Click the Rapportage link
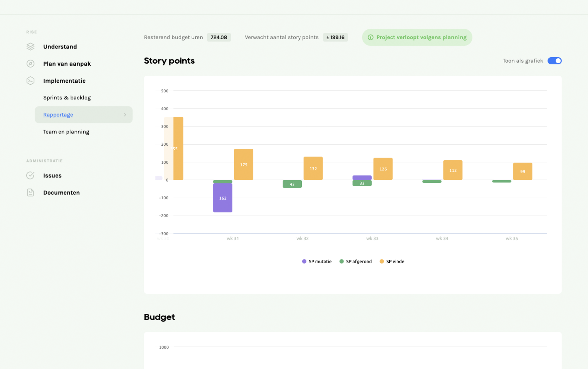The height and width of the screenshot is (369, 588). (x=58, y=115)
